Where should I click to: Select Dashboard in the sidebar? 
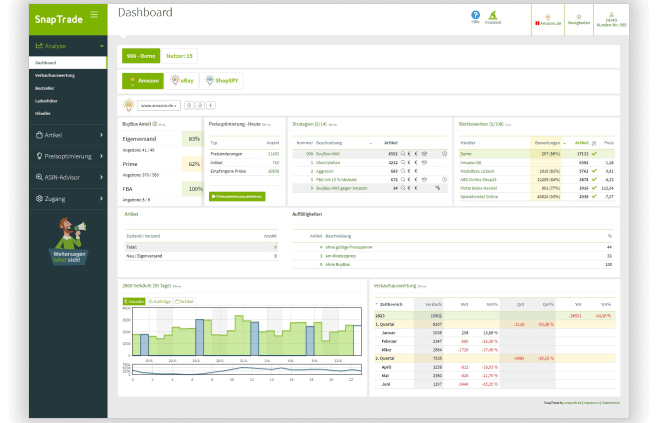coord(68,63)
